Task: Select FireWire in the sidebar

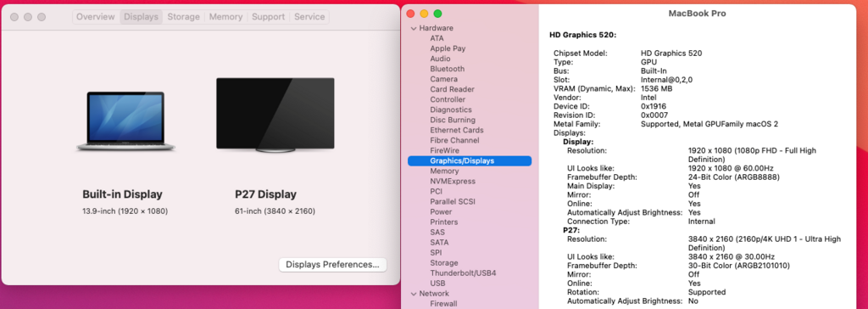Action: coord(445,150)
